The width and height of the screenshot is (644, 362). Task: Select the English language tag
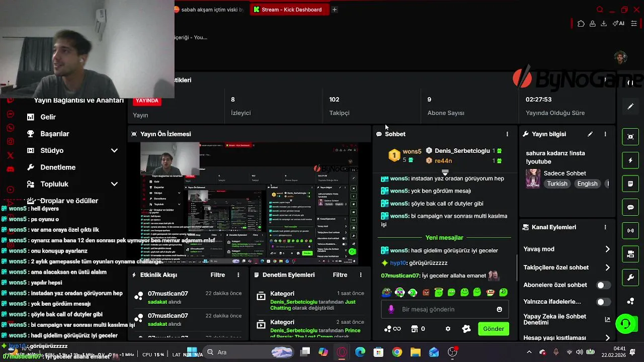[587, 184]
